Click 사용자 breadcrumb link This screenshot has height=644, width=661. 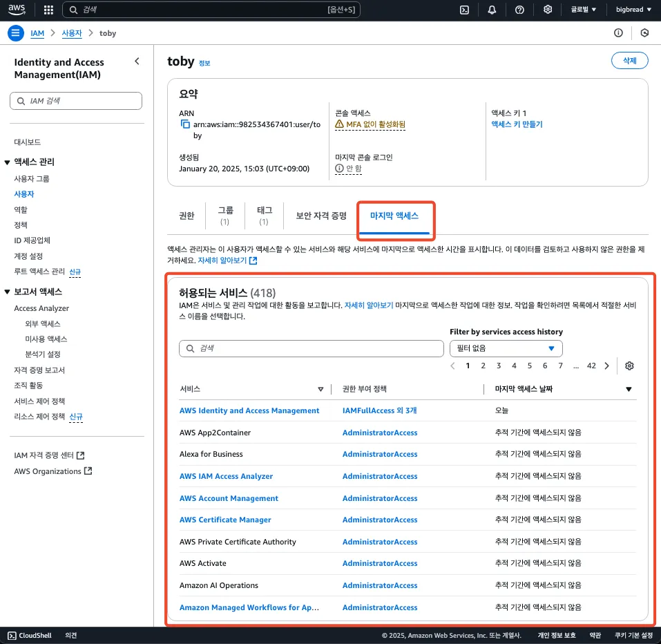pos(72,33)
